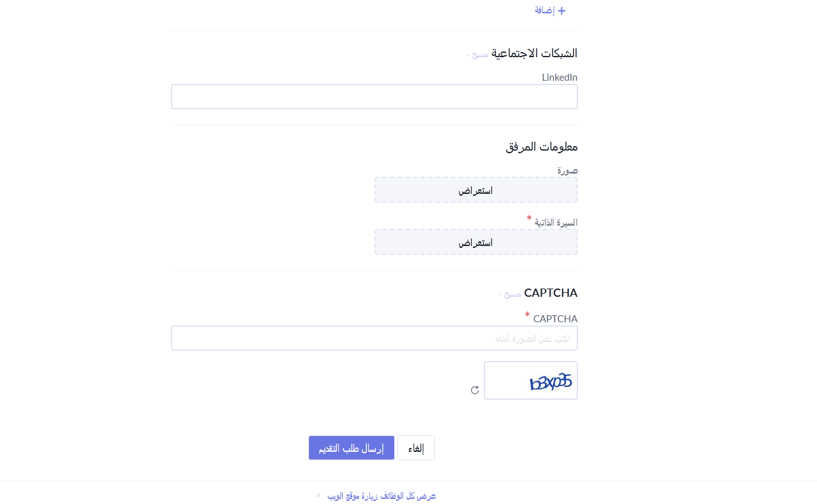Click the إضافة add link text
Screen dimensions: 817x504
[545, 11]
